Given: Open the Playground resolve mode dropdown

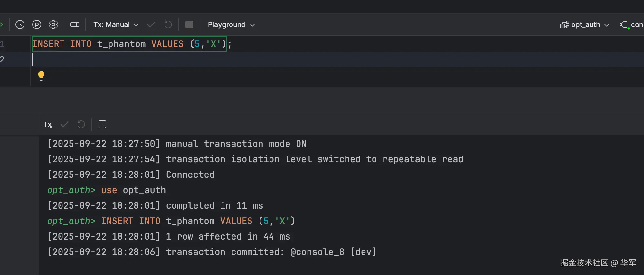Looking at the screenshot, I should [231, 25].
